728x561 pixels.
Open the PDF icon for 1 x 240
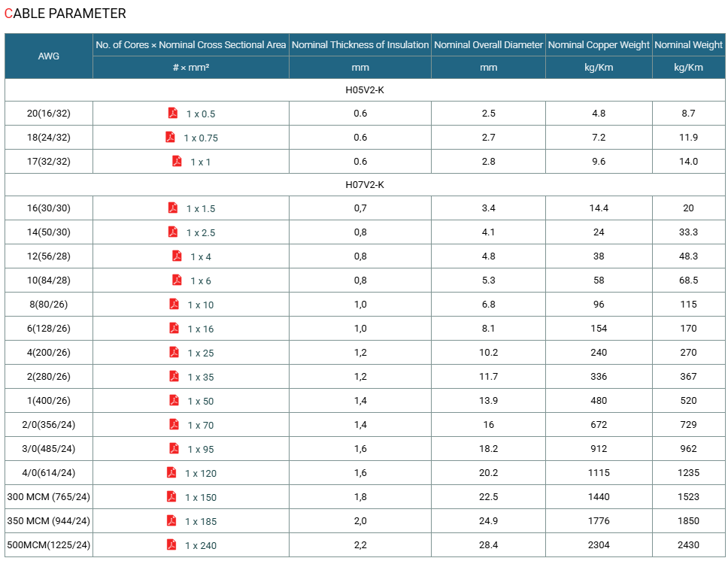click(171, 544)
